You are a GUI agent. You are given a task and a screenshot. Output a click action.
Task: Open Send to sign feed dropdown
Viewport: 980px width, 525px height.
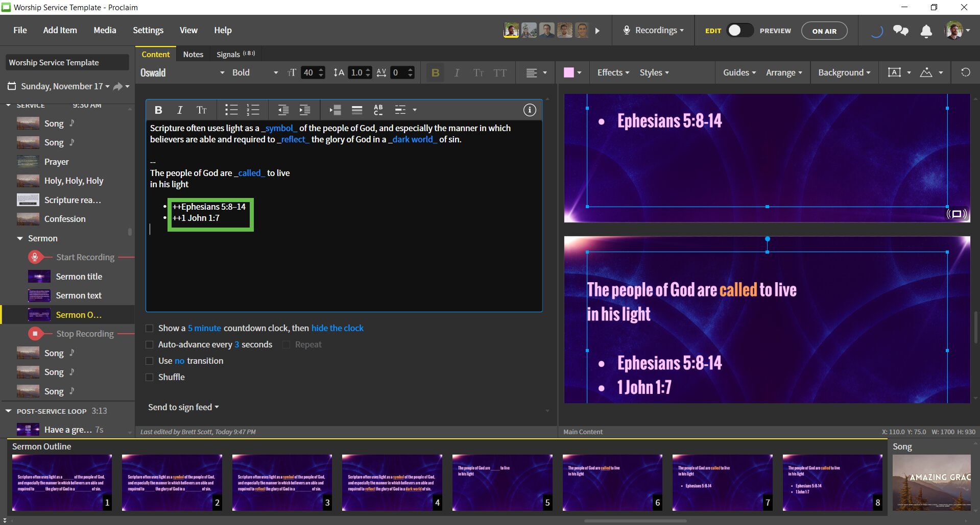[x=183, y=407]
